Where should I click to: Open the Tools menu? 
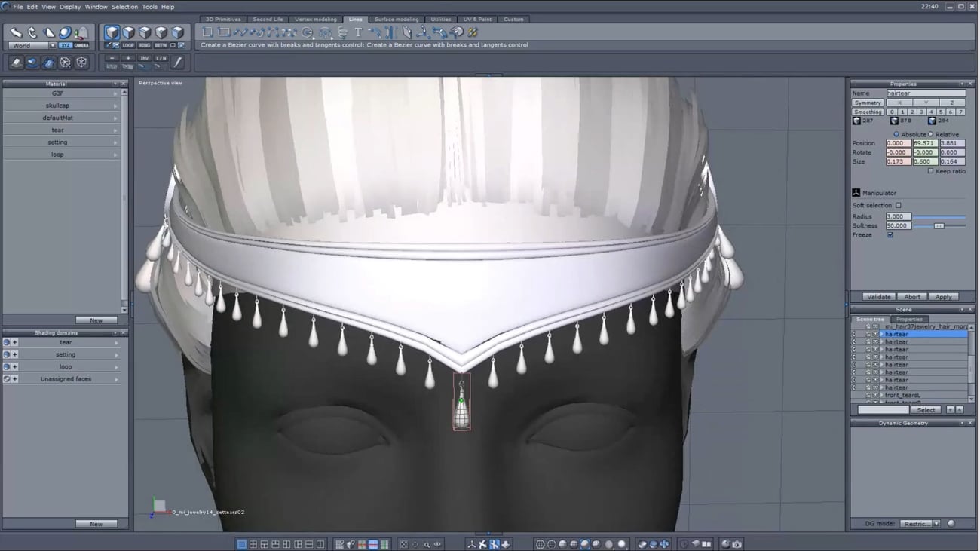pos(149,7)
